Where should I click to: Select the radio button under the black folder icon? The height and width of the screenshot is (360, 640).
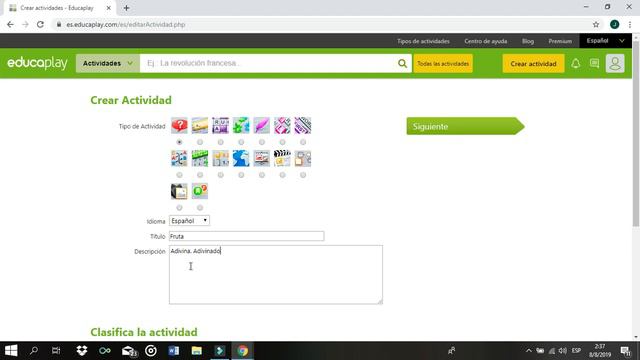pyautogui.click(x=179, y=208)
